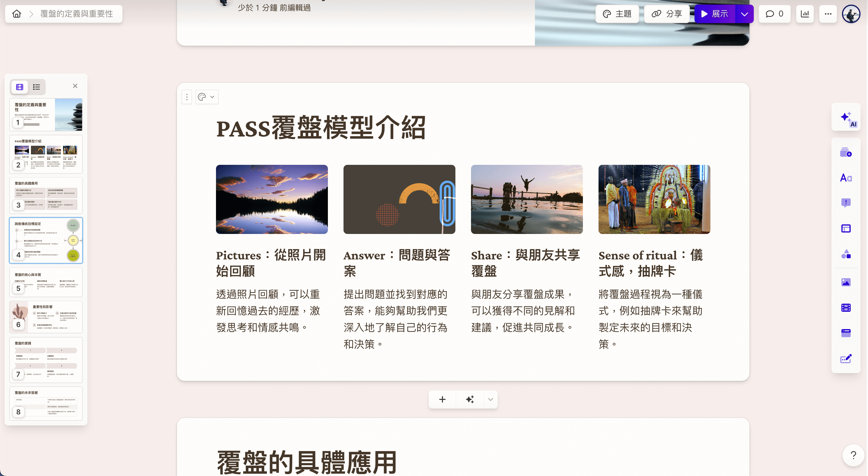Viewport: 868px width, 476px height.
Task: Open the text formatting Aa icon
Action: (846, 178)
